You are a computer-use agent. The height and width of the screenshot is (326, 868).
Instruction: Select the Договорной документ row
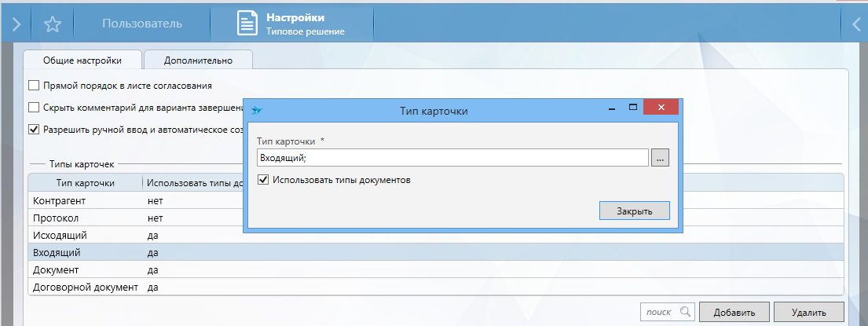pos(85,287)
